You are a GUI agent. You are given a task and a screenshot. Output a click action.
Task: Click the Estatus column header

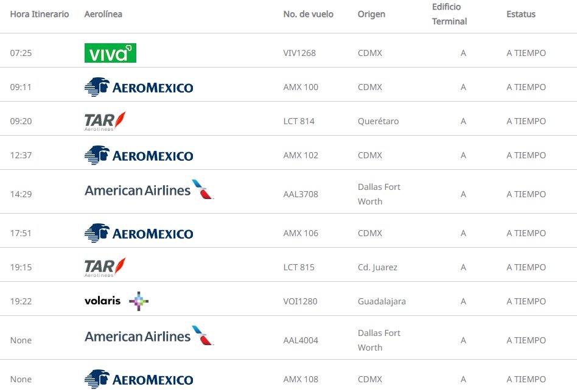[521, 14]
